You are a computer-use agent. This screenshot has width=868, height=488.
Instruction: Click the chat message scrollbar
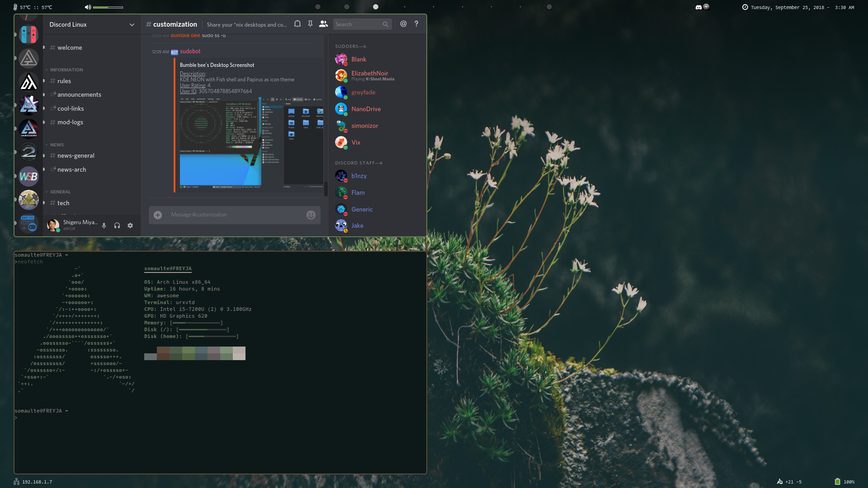click(x=326, y=188)
